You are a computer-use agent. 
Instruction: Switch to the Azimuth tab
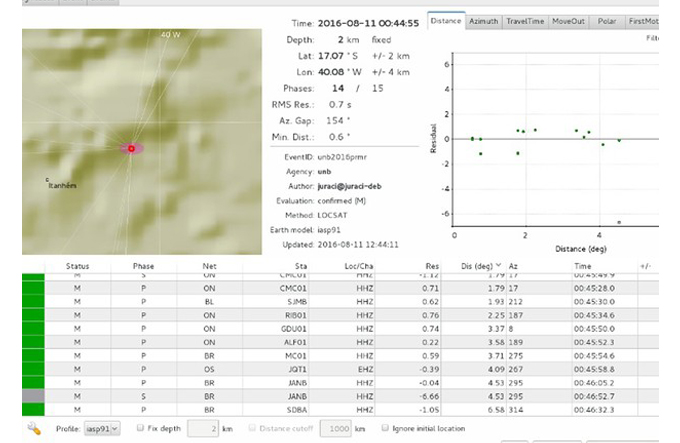pyautogui.click(x=484, y=21)
